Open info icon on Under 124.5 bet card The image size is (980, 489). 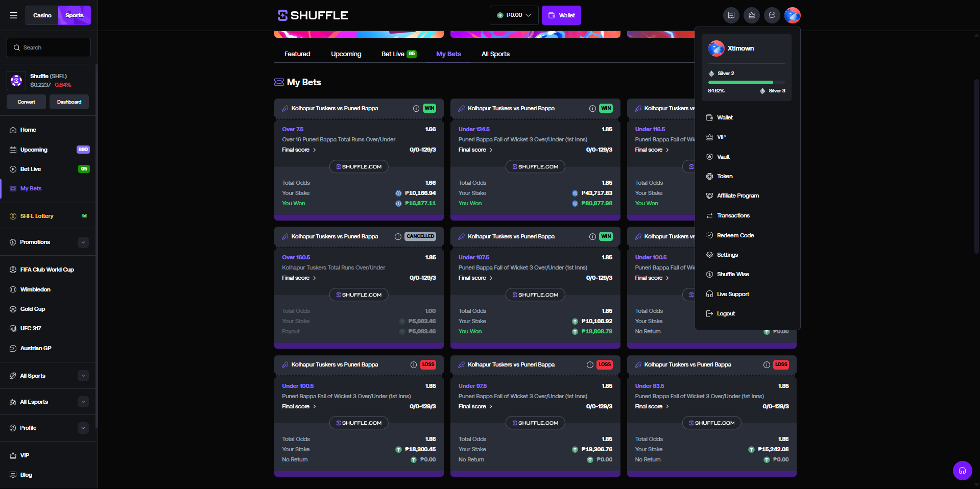[x=592, y=108]
